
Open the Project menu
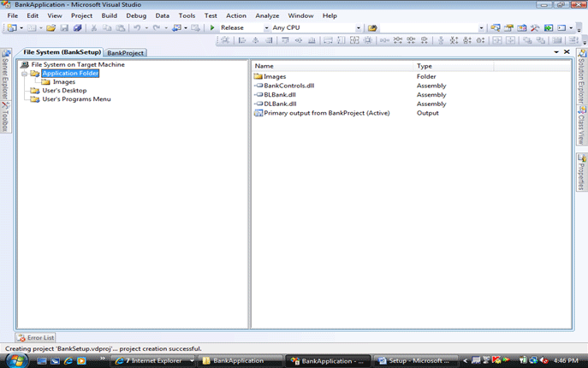[82, 15]
